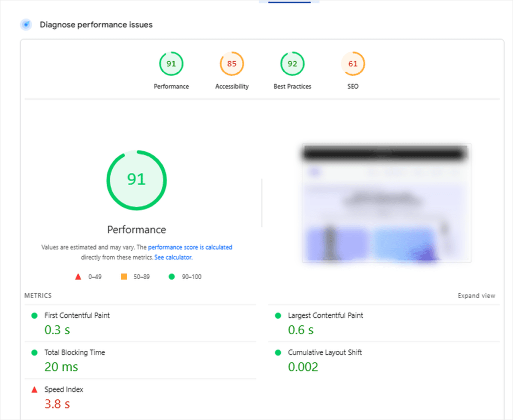Click the large Performance 91 gauge

[x=136, y=180]
